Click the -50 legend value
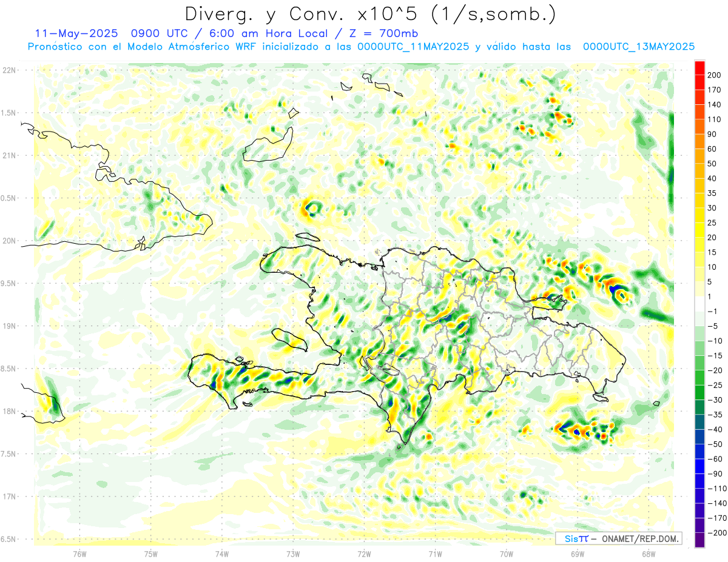Screen dimensions: 728x562 pyautogui.click(x=714, y=444)
